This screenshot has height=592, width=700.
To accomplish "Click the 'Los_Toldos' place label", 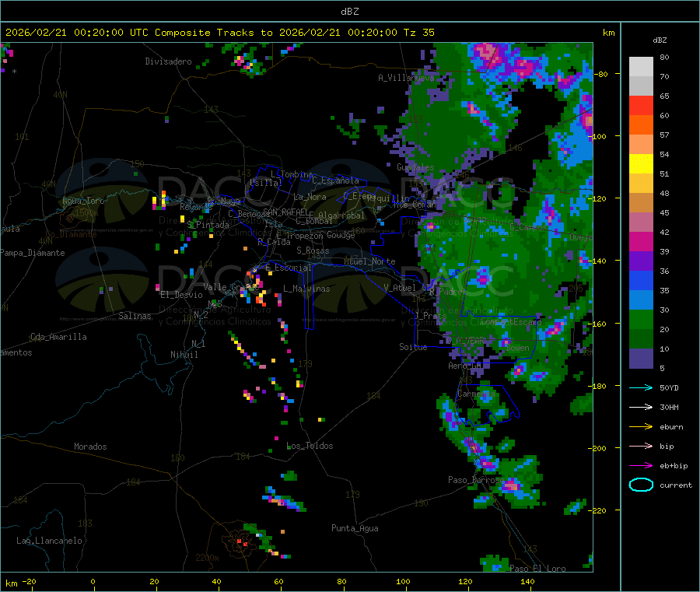I will click(310, 446).
